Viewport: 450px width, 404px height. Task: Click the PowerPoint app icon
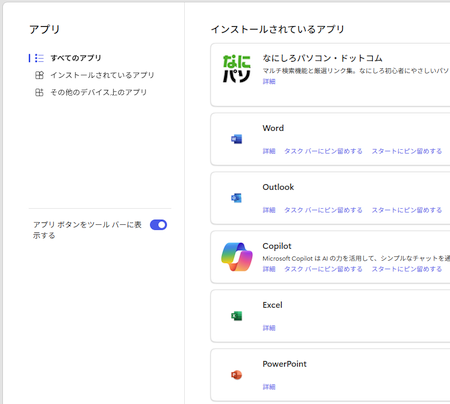point(237,375)
